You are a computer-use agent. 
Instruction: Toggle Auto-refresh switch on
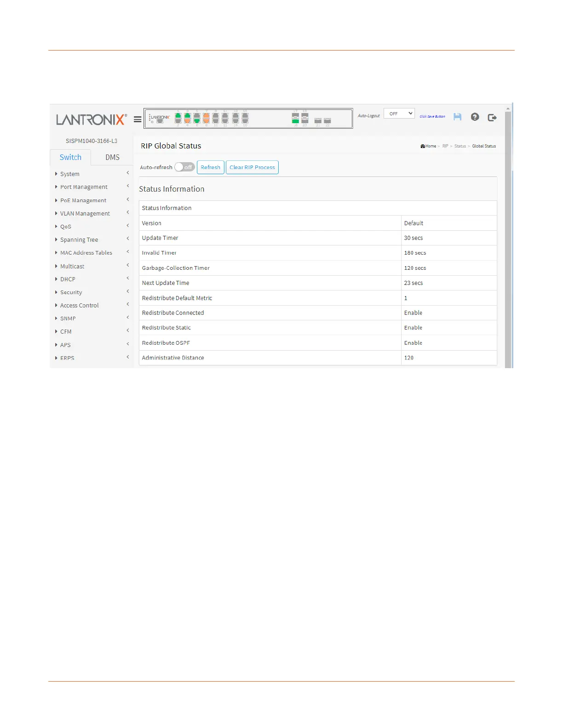pos(184,167)
